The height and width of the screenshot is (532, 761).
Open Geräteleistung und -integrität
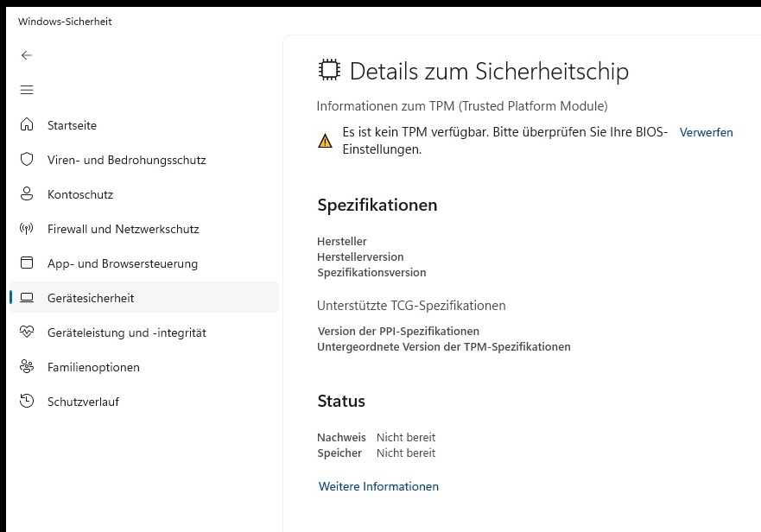[126, 332]
